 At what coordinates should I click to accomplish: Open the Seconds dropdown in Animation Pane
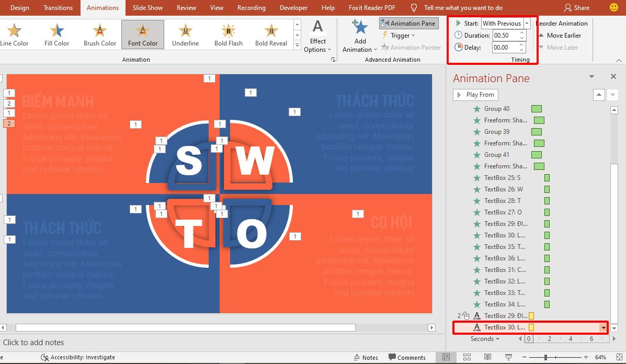(x=484, y=339)
